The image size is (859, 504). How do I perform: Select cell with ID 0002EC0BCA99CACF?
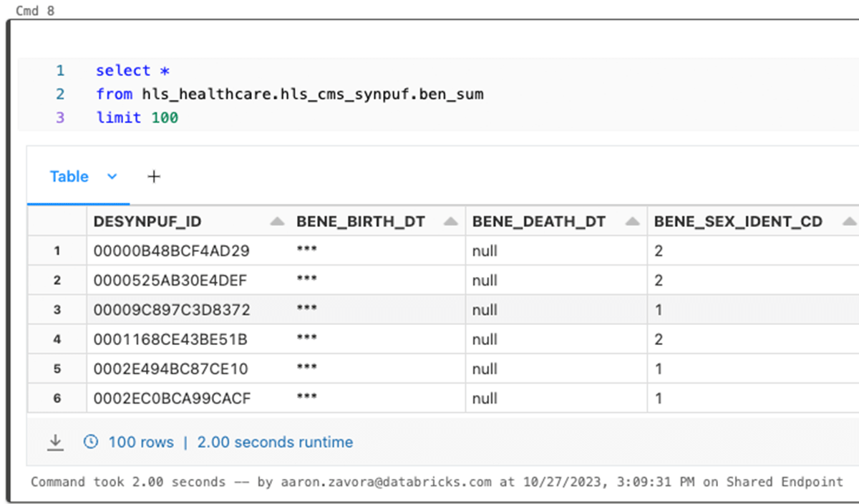172,398
